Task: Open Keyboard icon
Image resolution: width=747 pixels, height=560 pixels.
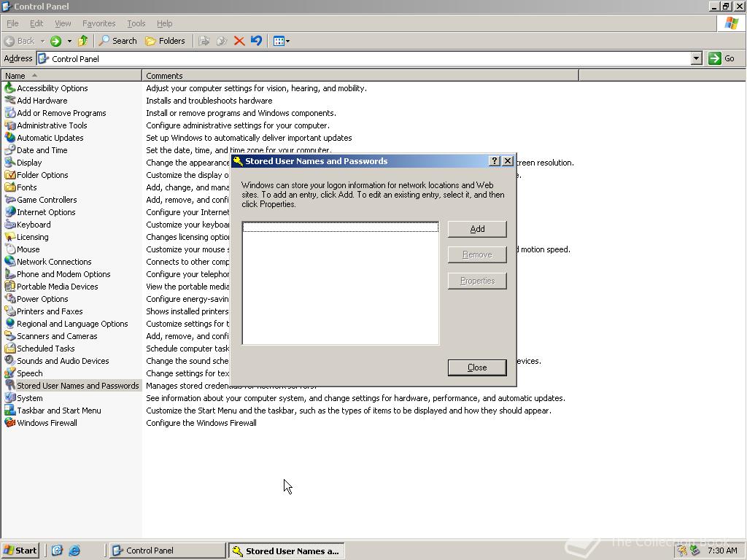Action: [x=10, y=225]
